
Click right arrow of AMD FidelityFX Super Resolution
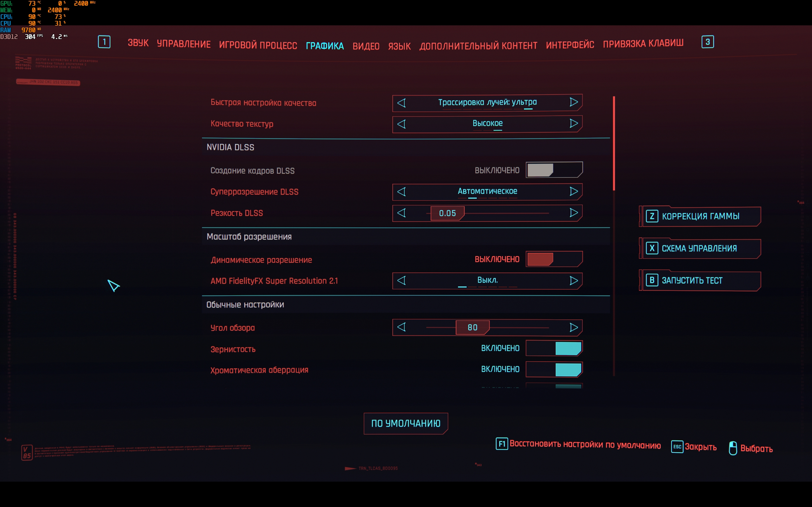tap(574, 281)
